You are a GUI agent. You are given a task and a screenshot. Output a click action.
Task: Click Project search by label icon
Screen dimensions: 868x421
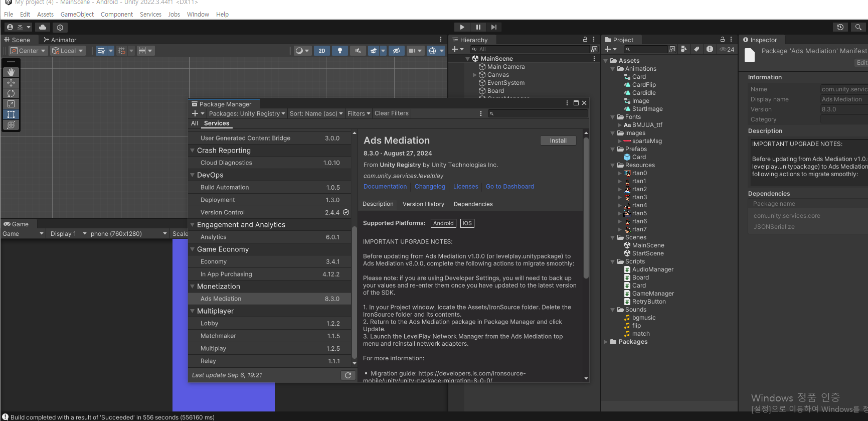click(697, 49)
